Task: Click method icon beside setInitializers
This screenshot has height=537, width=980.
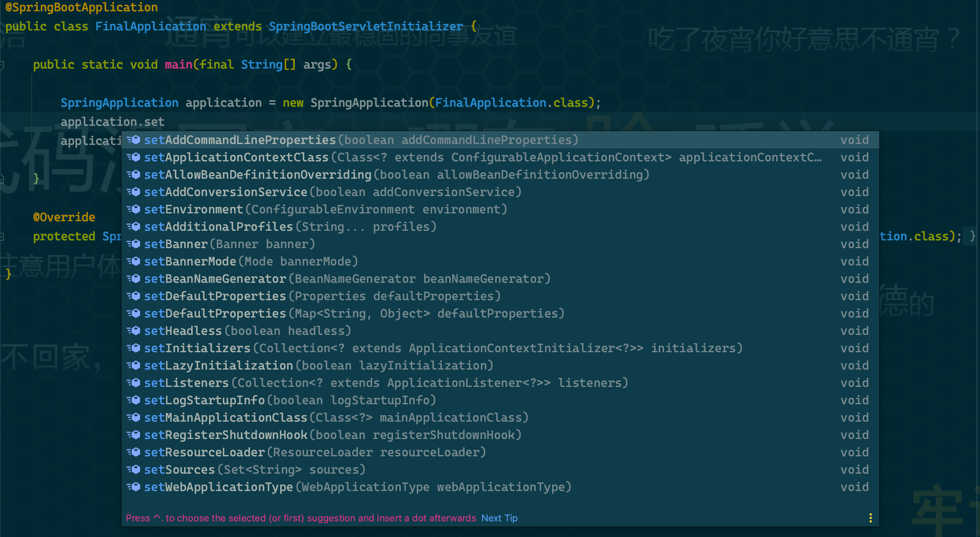Action: pyautogui.click(x=134, y=348)
